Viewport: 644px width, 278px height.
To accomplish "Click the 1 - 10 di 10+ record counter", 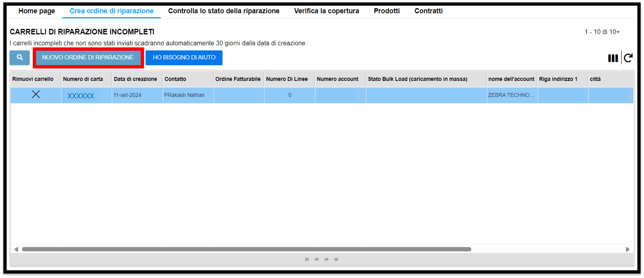I will coord(602,32).
